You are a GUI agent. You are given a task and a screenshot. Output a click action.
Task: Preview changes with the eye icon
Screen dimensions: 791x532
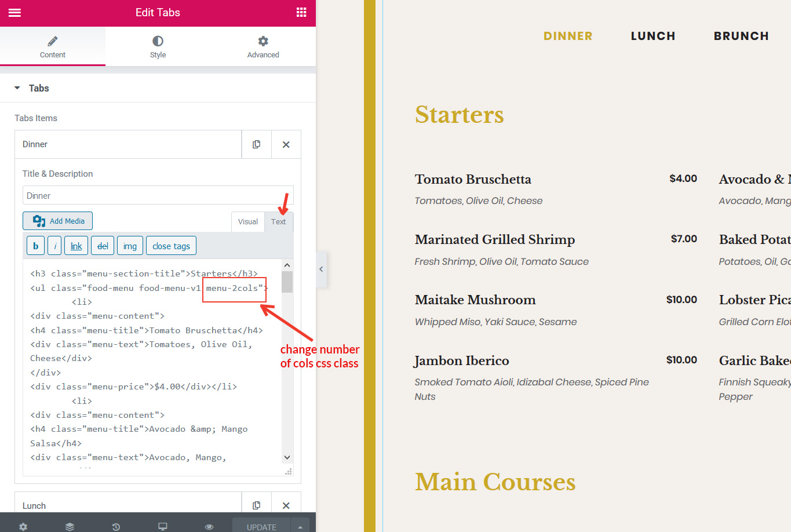(209, 526)
